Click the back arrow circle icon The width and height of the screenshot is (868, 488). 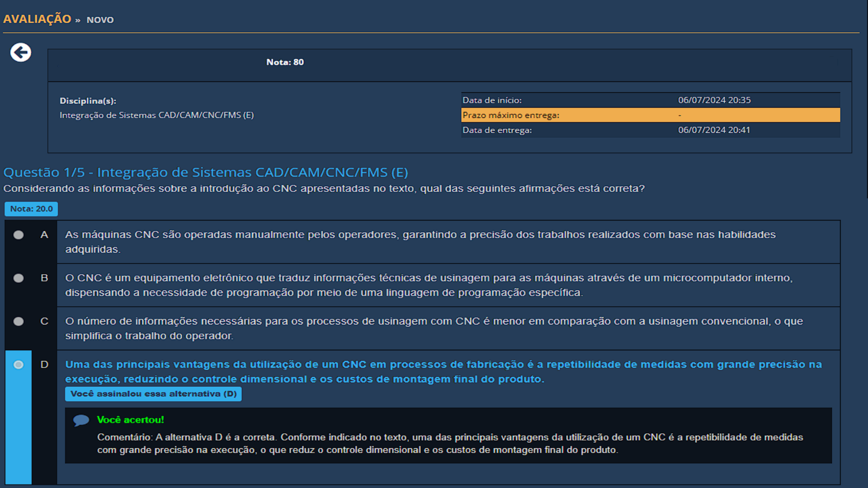(21, 52)
